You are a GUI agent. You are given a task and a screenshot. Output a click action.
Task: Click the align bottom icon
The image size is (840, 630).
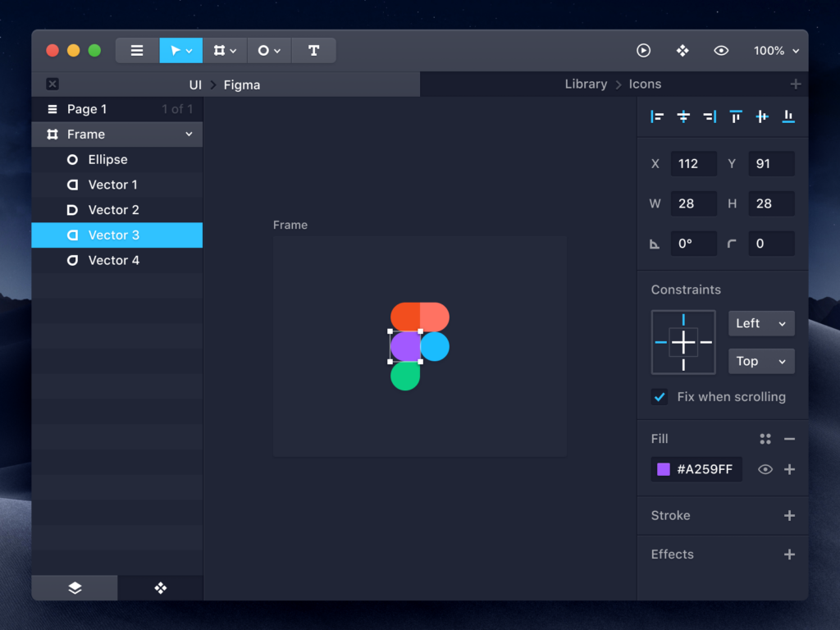[788, 117]
